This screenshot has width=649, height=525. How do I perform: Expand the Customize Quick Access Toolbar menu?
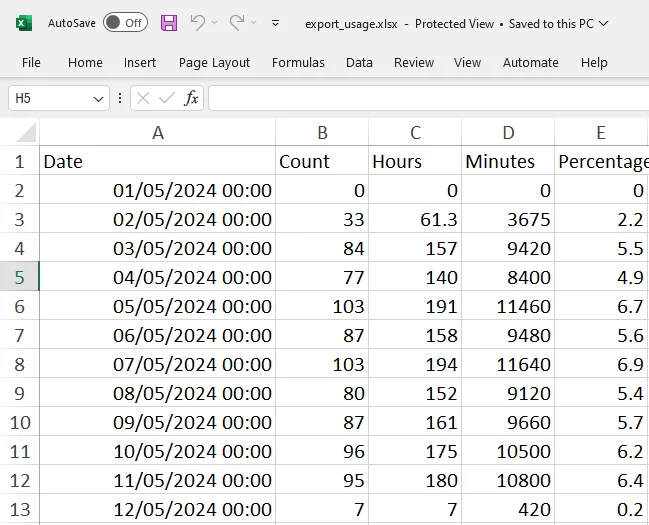[276, 23]
